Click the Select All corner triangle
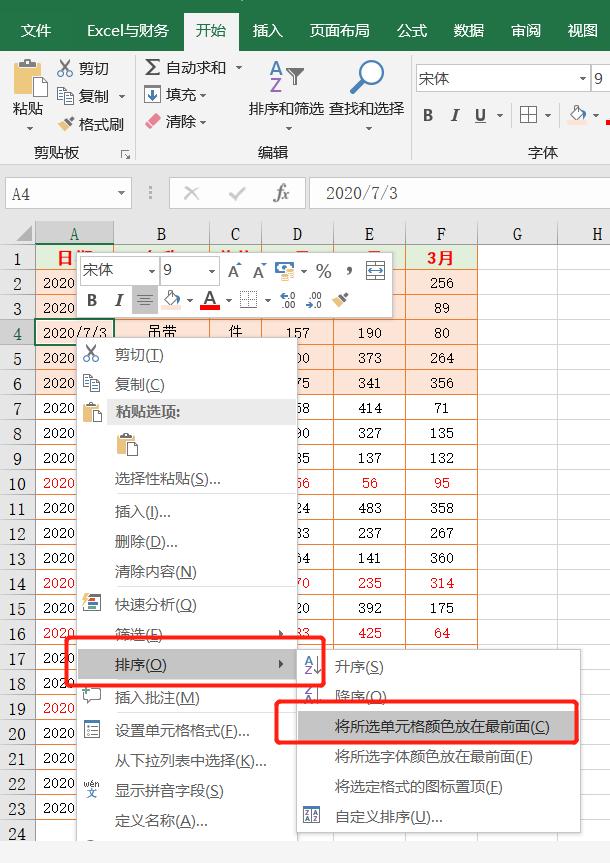 pyautogui.click(x=24, y=234)
